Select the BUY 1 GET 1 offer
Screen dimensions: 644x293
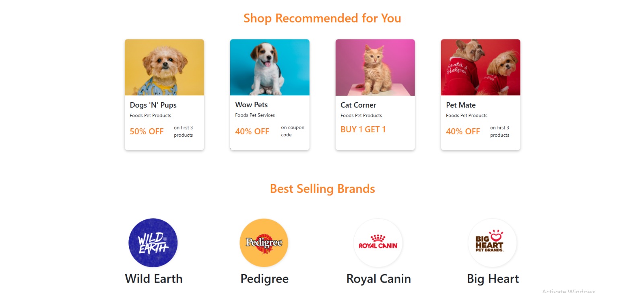pos(363,129)
